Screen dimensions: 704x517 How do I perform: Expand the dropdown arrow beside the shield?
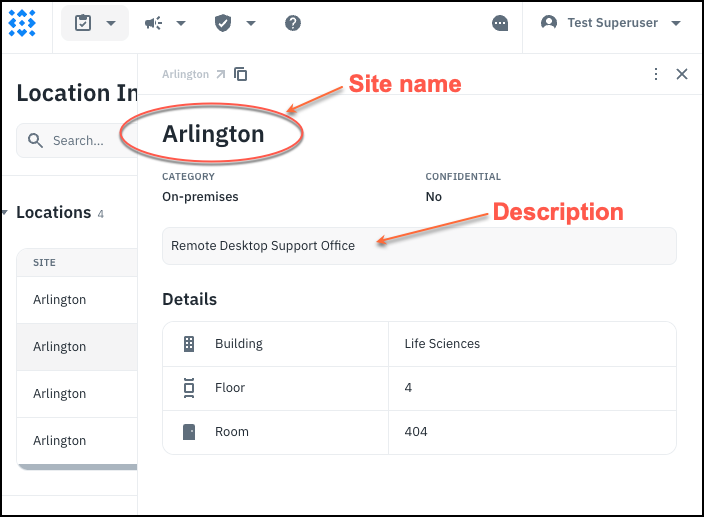(251, 23)
